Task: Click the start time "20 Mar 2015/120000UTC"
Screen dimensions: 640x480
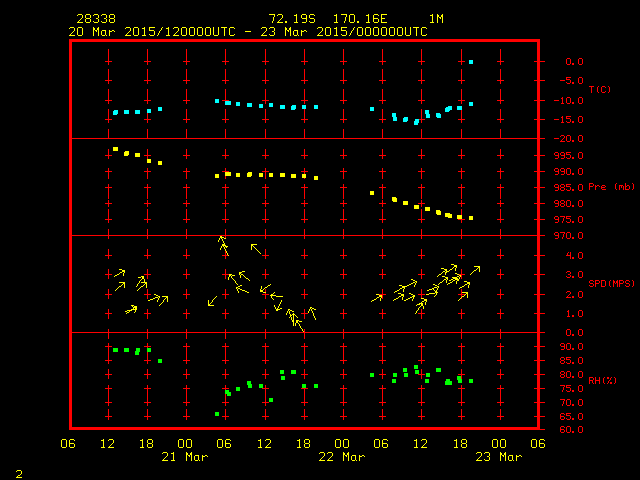Action: pyautogui.click(x=152, y=32)
